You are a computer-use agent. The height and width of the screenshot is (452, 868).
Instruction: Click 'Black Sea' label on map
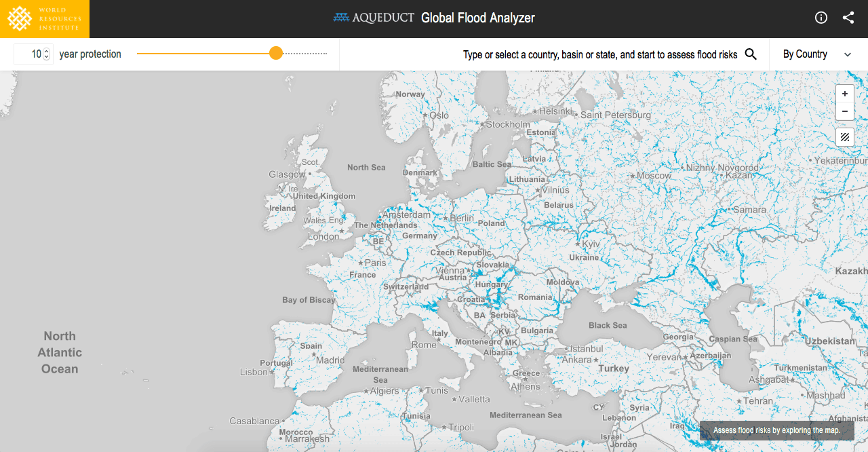(x=608, y=326)
